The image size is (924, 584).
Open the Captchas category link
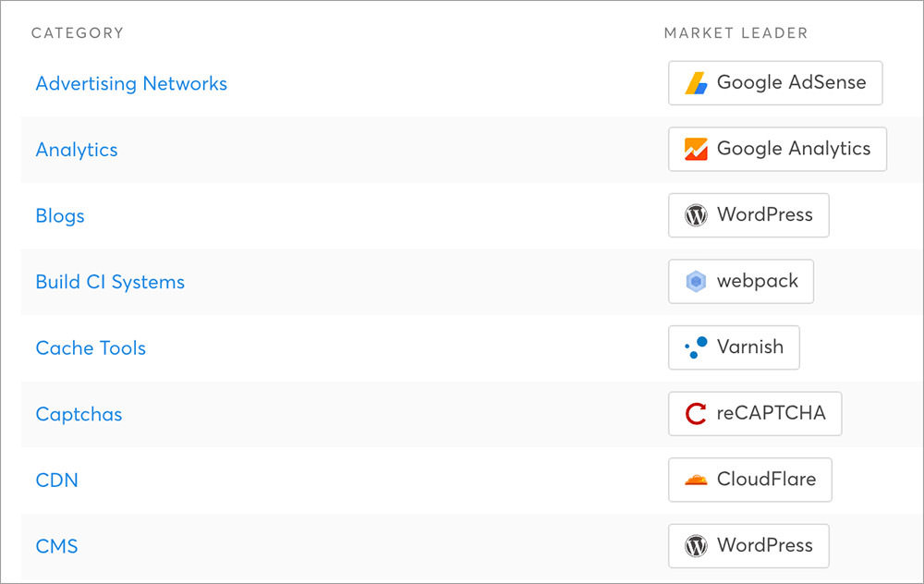(79, 414)
